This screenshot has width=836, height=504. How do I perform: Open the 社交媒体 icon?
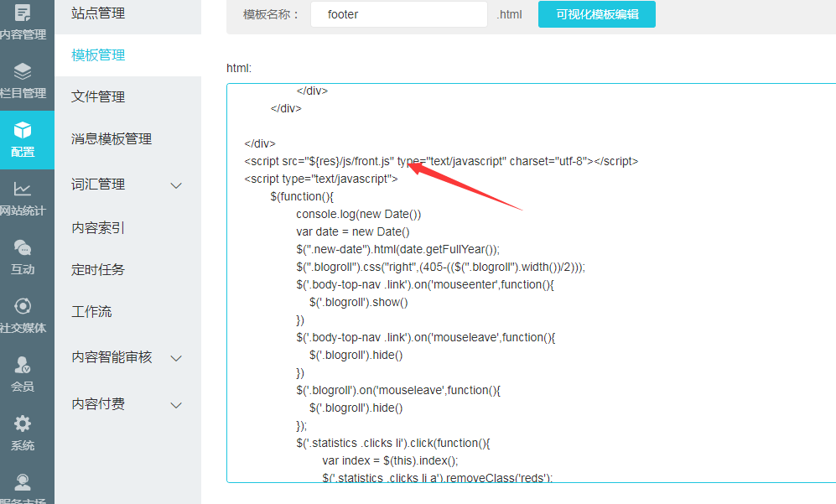tap(23, 306)
